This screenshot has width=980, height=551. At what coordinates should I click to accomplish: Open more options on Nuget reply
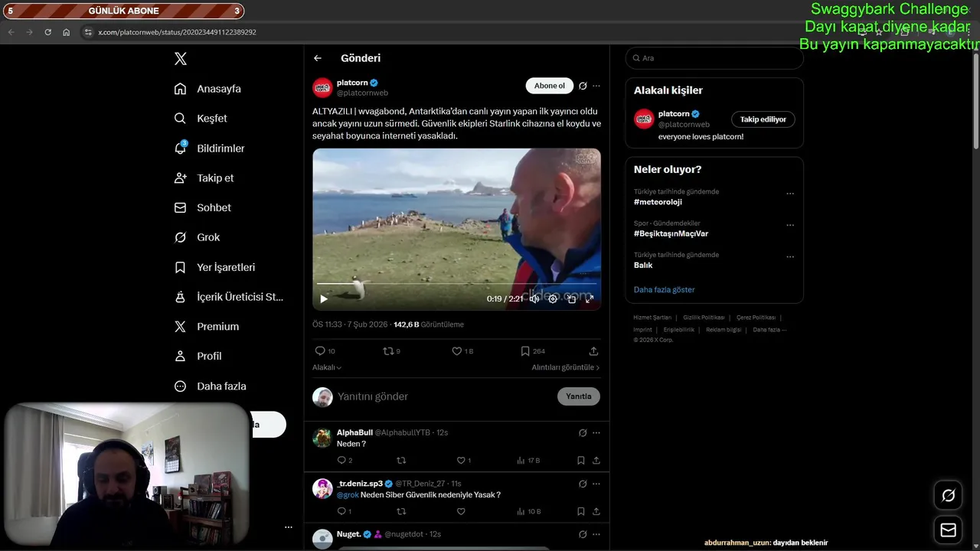point(596,535)
